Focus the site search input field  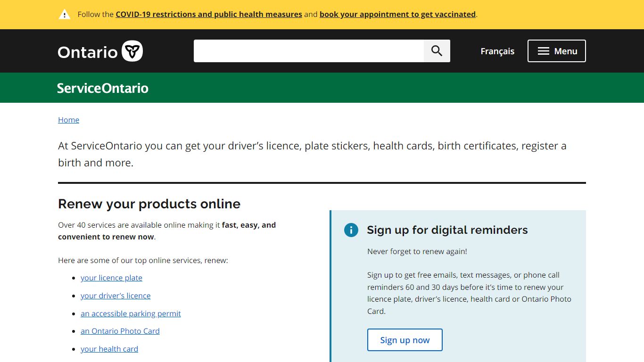click(x=309, y=51)
